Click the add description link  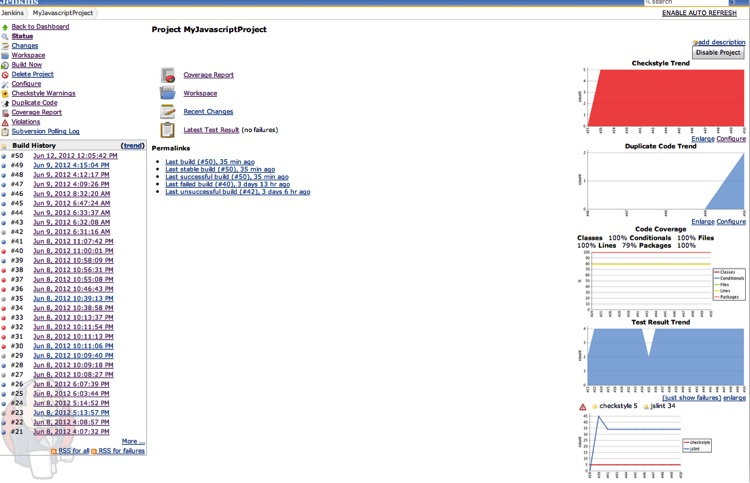[722, 42]
